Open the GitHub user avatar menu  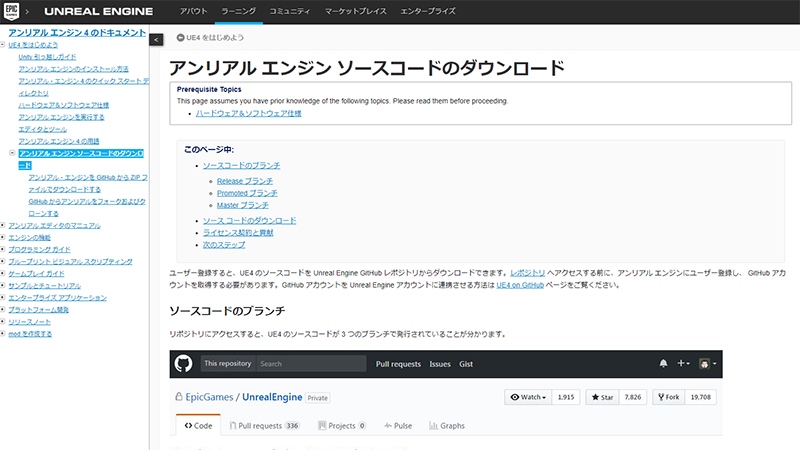[x=707, y=364]
